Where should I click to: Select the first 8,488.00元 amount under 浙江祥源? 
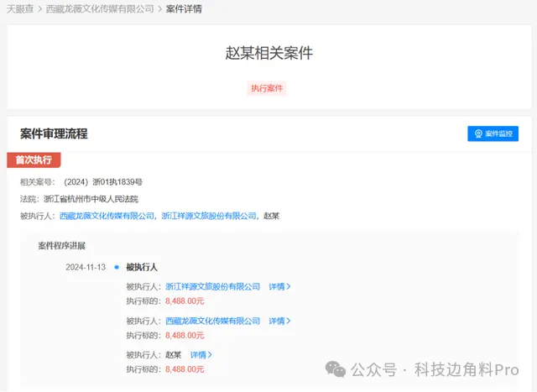[185, 301]
